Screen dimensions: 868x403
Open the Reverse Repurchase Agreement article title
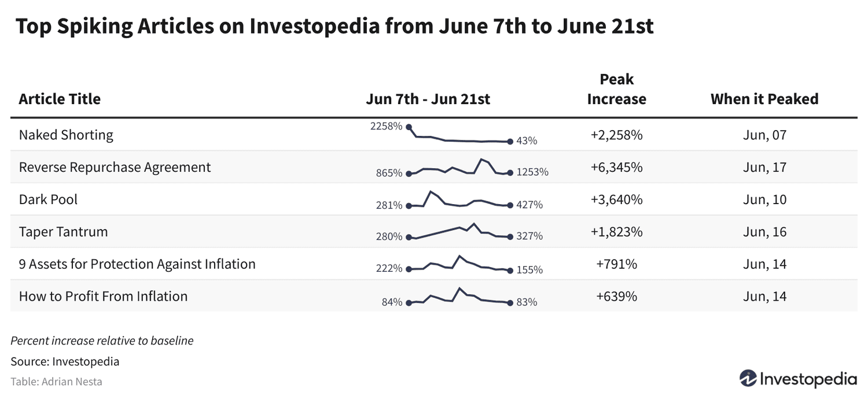point(115,167)
